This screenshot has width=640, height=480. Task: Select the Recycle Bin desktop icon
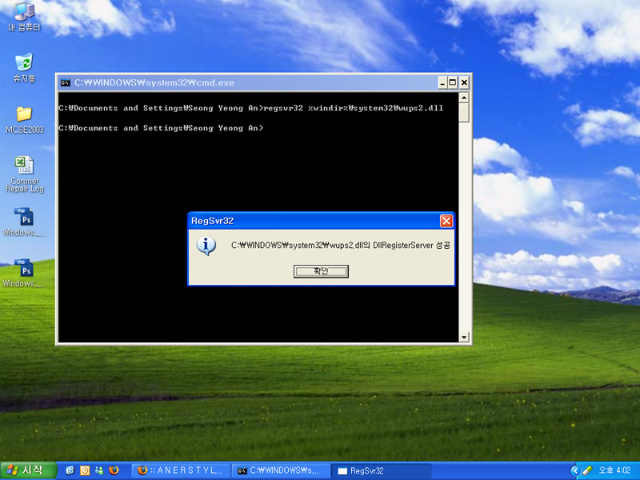[x=24, y=68]
